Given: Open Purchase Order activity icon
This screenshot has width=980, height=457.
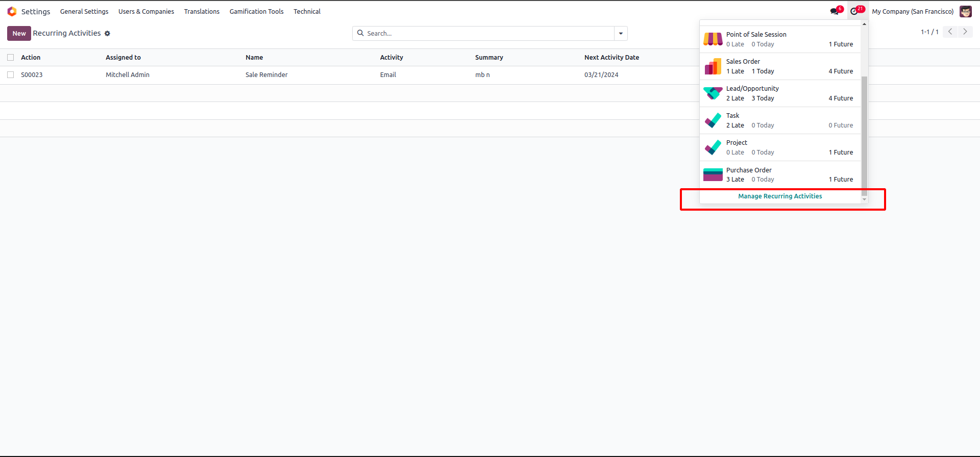Looking at the screenshot, I should [713, 174].
